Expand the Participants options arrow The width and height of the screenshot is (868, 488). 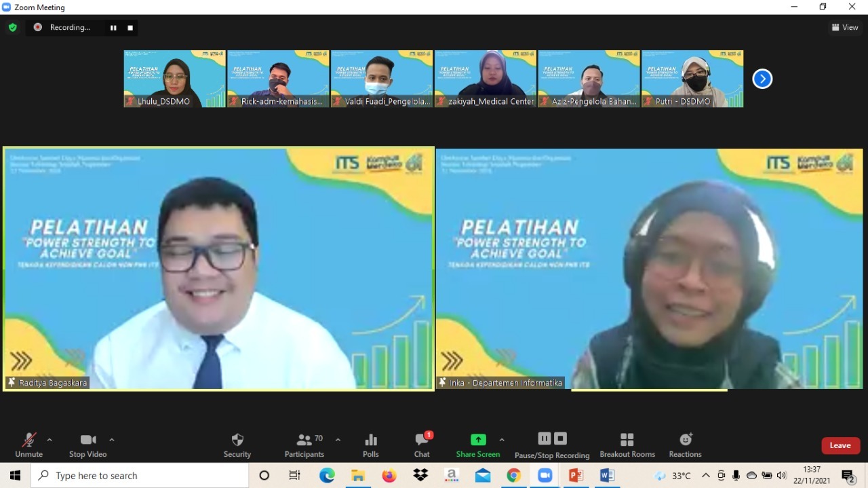point(338,440)
